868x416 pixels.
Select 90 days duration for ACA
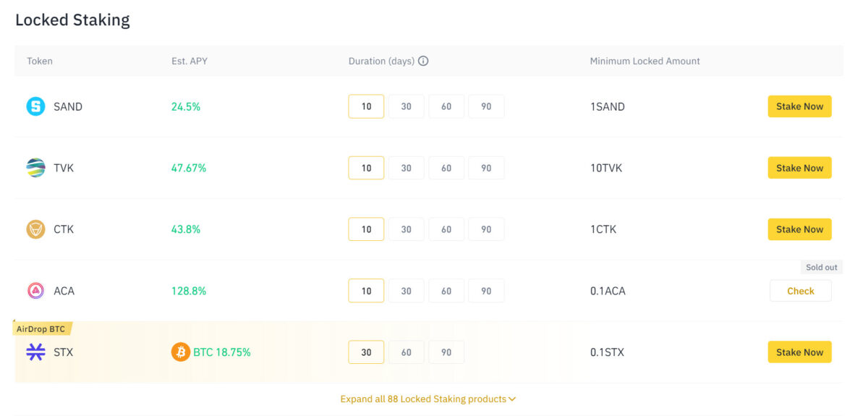tap(486, 291)
